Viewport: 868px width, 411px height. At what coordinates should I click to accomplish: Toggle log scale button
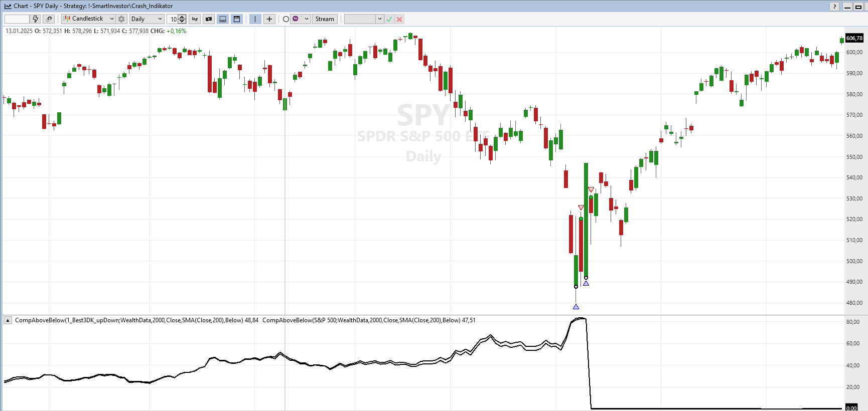(195, 19)
